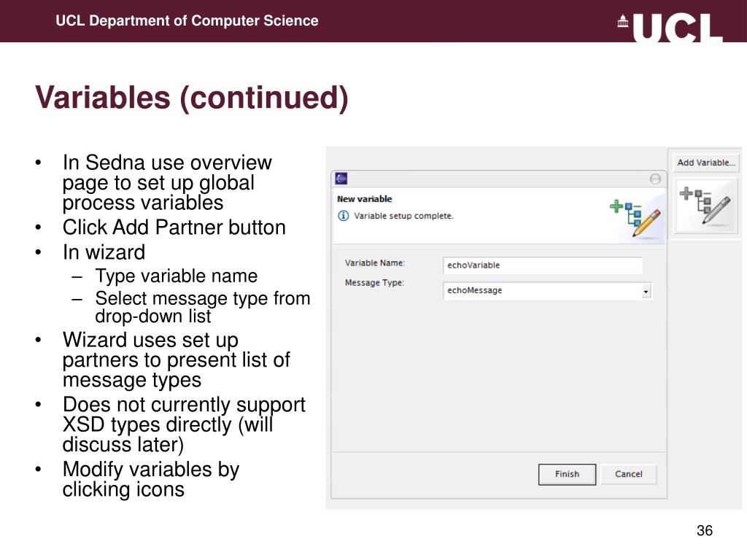Screen dimensions: 747x560
Task: Click the 'Variables (continued)' slide title
Action: tap(192, 98)
